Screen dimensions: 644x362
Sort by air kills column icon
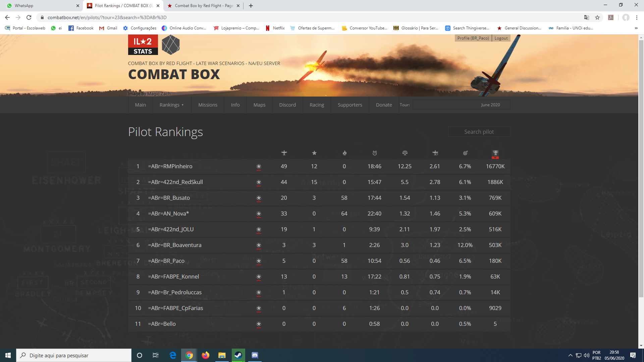pyautogui.click(x=284, y=153)
